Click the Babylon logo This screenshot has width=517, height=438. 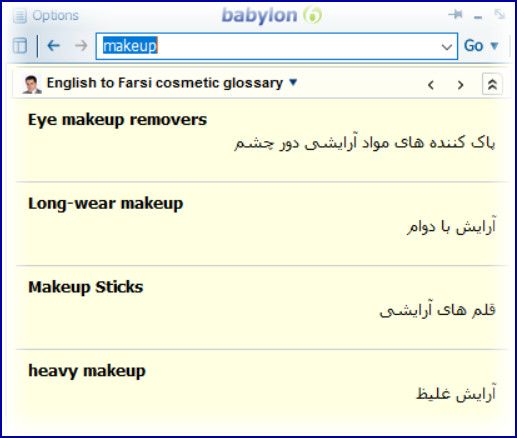click(272, 15)
